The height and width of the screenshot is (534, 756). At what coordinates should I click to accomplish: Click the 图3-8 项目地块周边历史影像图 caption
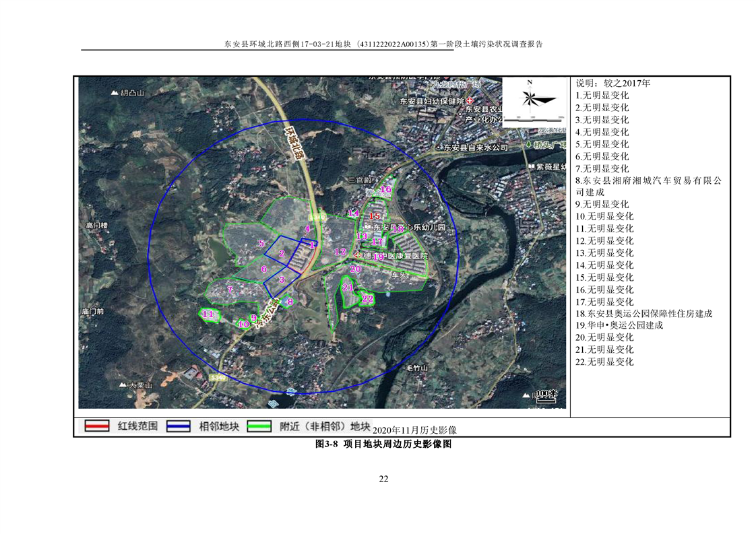383,445
